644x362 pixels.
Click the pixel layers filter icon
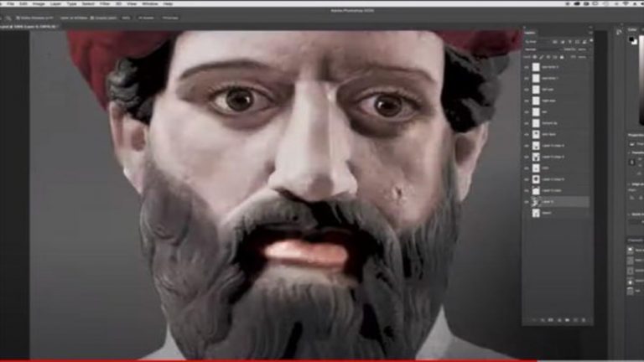(556, 42)
